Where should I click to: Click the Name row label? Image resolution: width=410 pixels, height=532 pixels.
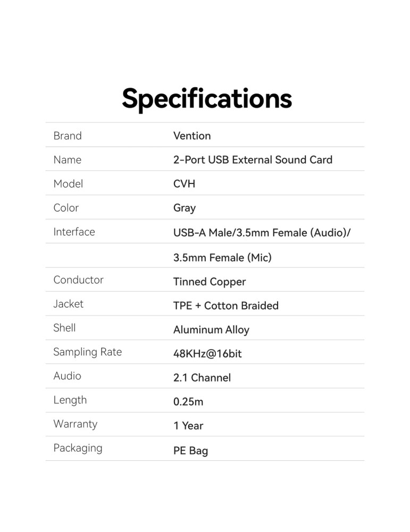click(x=68, y=160)
